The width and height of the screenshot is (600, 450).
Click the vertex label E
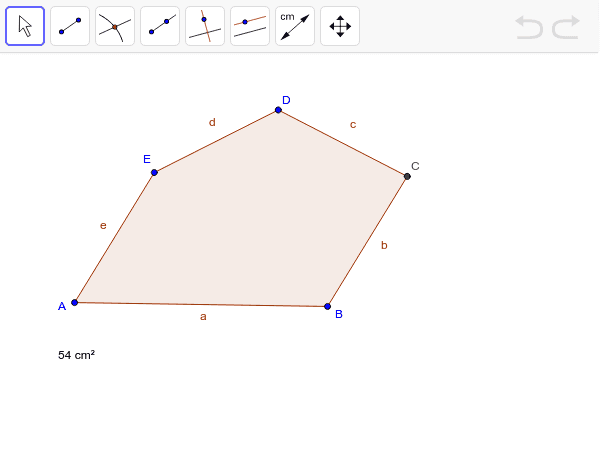pos(147,159)
